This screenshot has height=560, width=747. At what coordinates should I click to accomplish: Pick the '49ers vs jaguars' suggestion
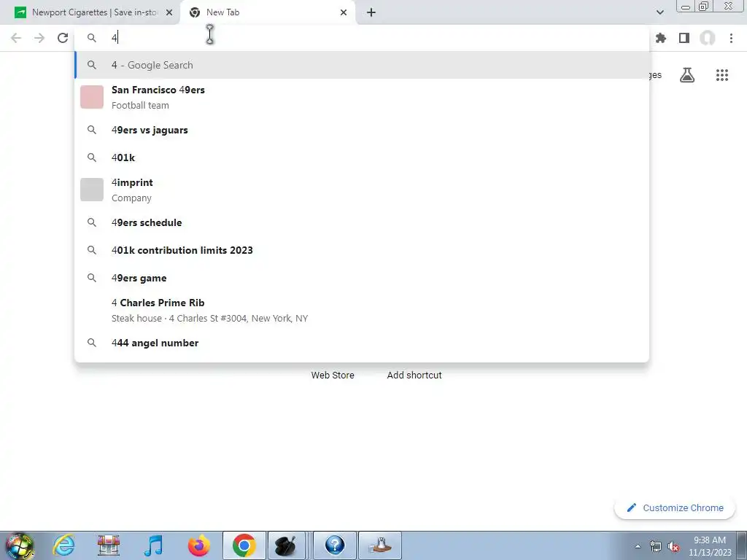point(362,130)
